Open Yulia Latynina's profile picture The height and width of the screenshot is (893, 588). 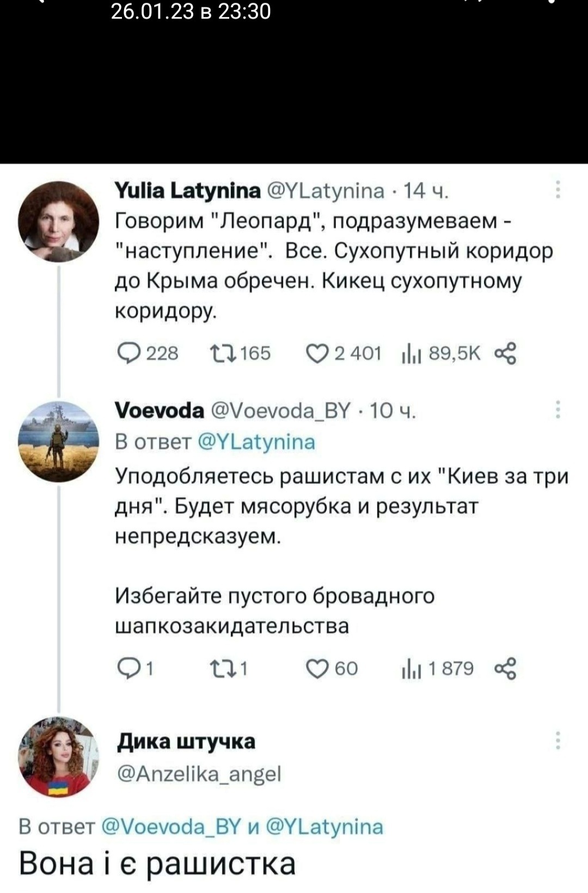tap(58, 222)
